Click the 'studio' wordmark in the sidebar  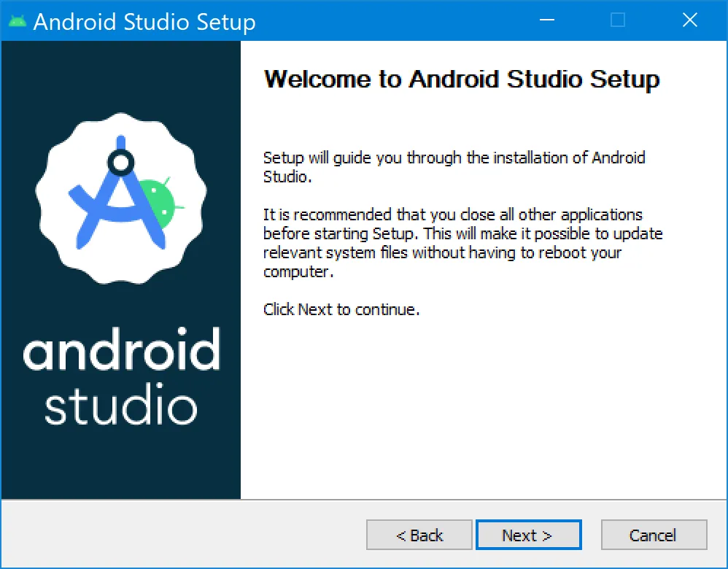pyautogui.click(x=121, y=404)
